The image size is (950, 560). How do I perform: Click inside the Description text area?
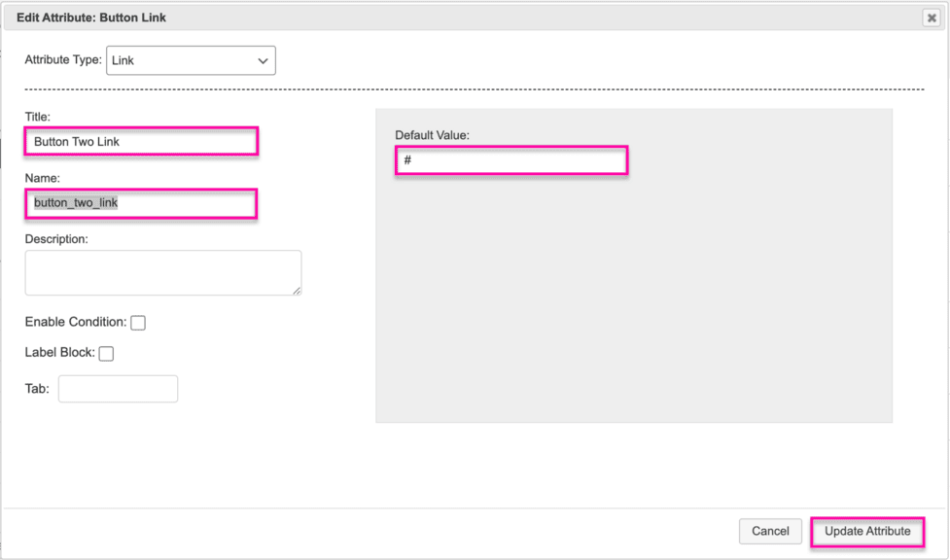(x=163, y=273)
